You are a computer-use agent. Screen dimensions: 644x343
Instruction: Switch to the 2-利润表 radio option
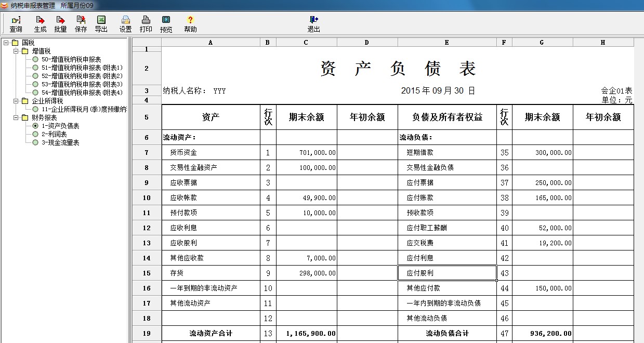35,134
